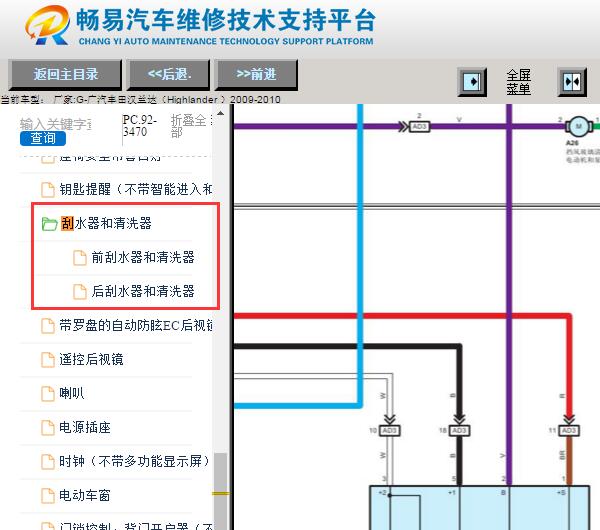Viewport: 600px width, 530px height.
Task: Click the green folder icon for 刮水器和清洗器
Action: click(49, 224)
